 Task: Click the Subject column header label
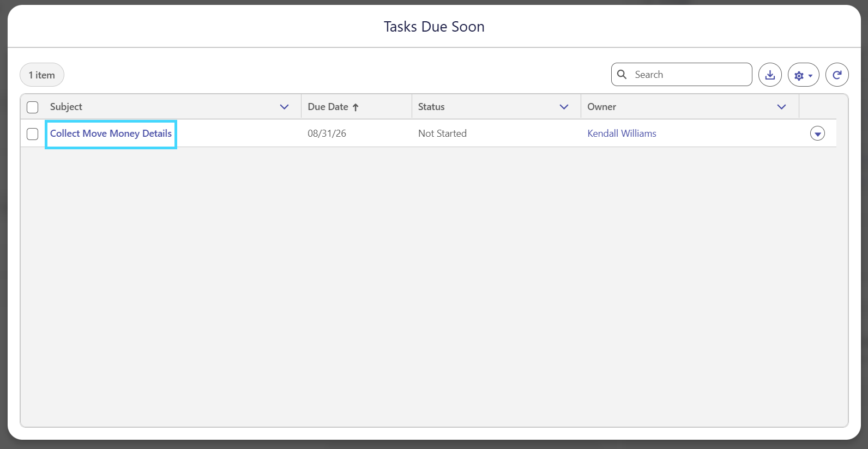click(x=66, y=107)
